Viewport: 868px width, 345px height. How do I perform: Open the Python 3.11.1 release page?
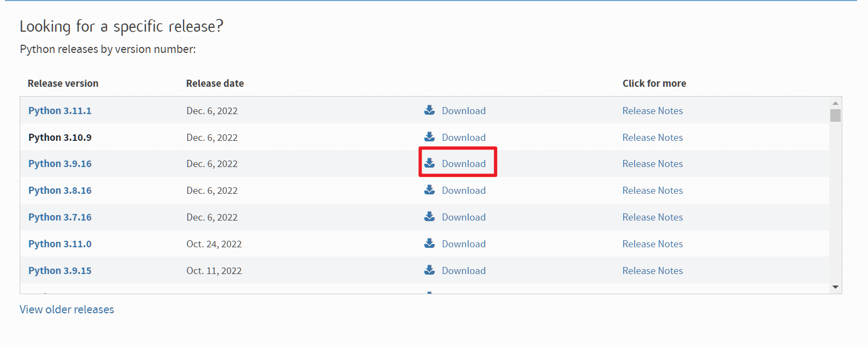60,111
